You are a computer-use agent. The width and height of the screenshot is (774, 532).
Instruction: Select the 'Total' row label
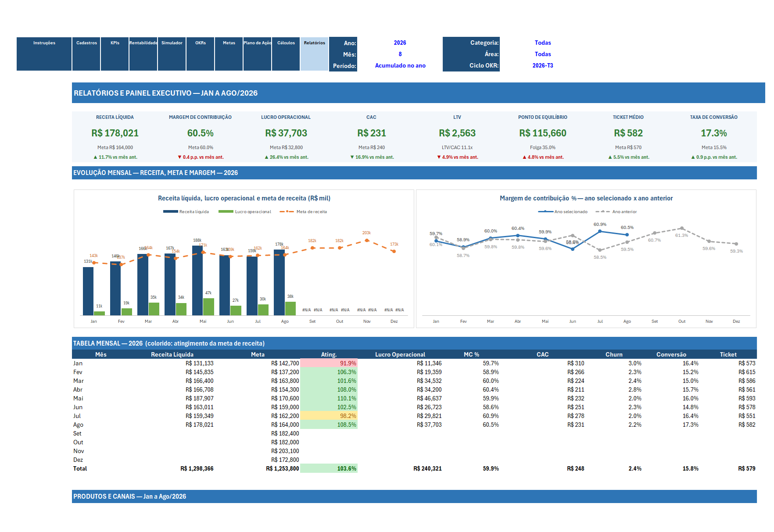click(x=80, y=468)
